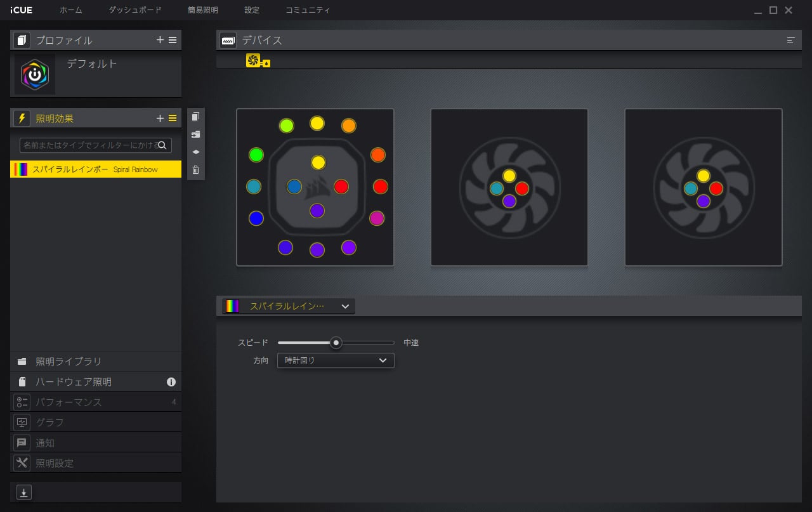This screenshot has width=812, height=512.
Task: Go to the ホーム tab
Action: click(x=71, y=10)
